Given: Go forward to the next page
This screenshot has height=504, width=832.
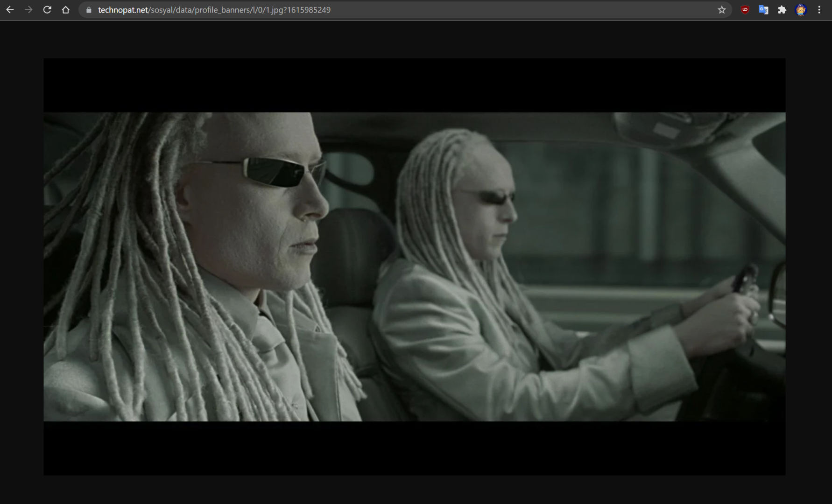Looking at the screenshot, I should click(x=28, y=10).
